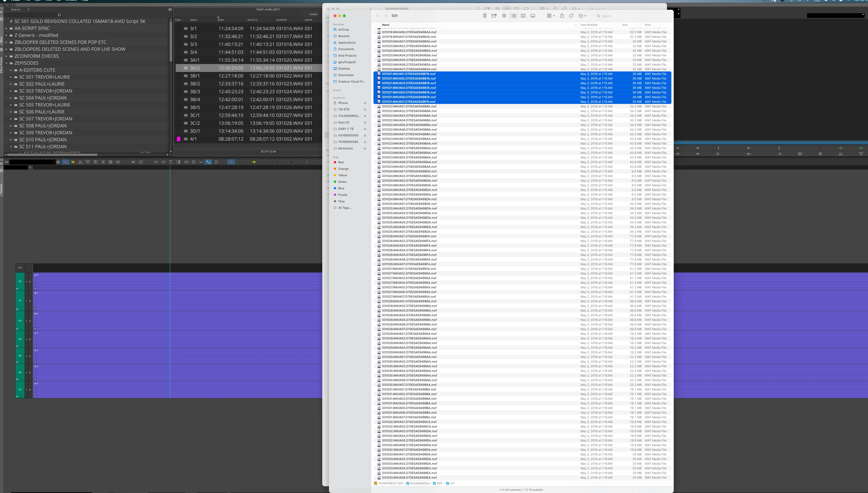868x493 pixels.
Task: Click the Finder share icon
Action: (562, 16)
